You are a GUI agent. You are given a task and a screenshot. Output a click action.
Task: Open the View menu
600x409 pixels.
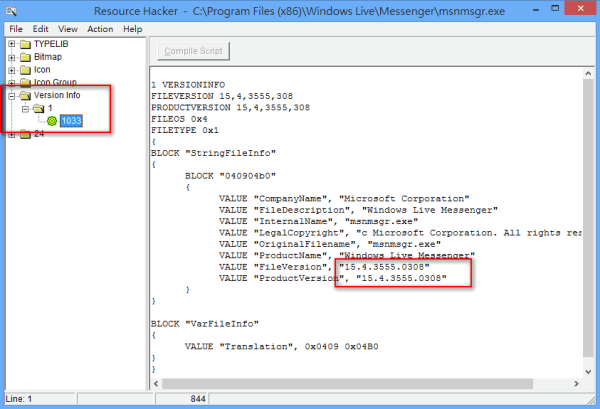[x=68, y=29]
